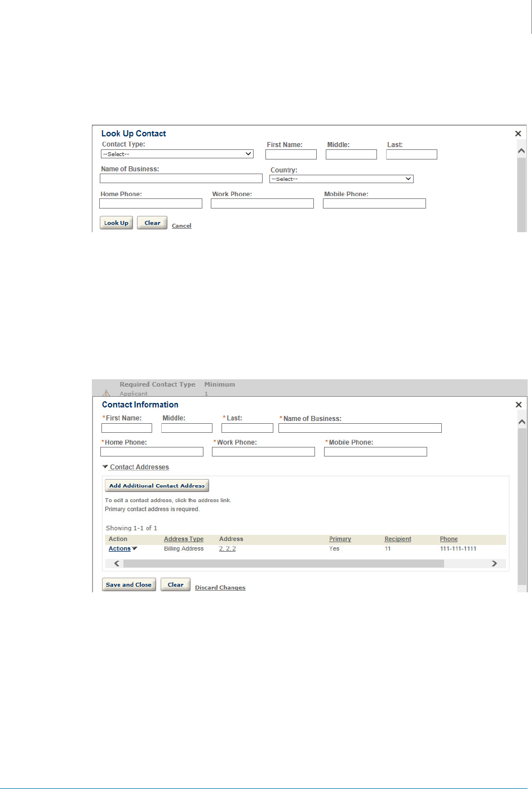The height and width of the screenshot is (789, 532).
Task: Click Save and Close button
Action: click(x=128, y=584)
